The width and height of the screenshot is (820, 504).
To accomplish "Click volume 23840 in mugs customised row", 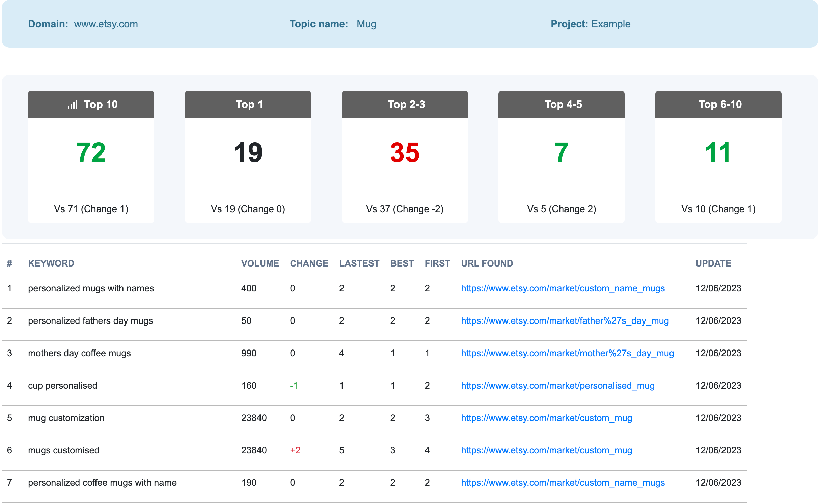I will 254,451.
